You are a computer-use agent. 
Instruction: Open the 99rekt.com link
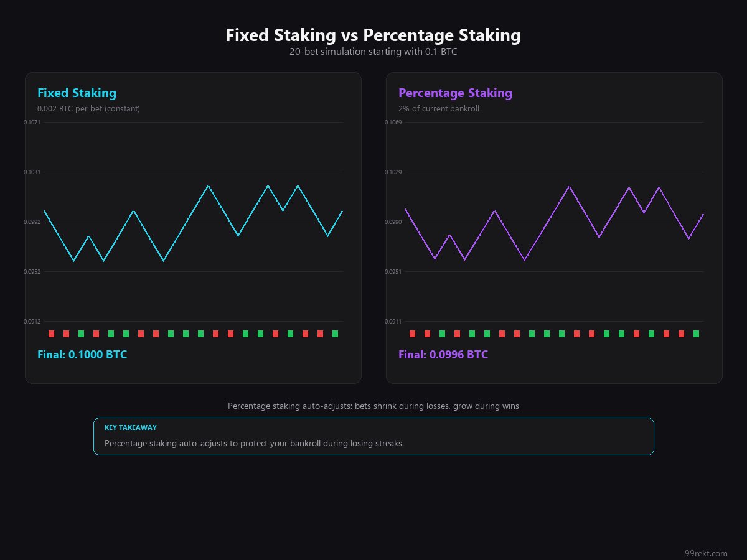pyautogui.click(x=706, y=553)
